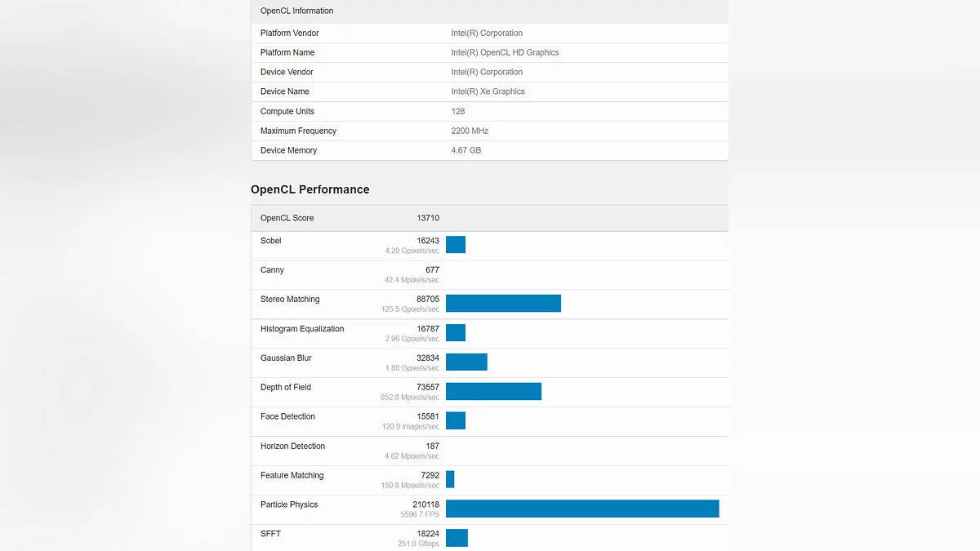
Task: Click the Canny benchmark label
Action: (272, 270)
